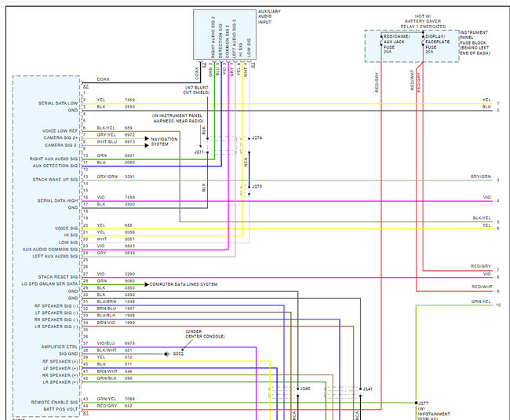Viewport: 510px width, 420px height.
Task: Click circuit number 7458
Action: (129, 198)
